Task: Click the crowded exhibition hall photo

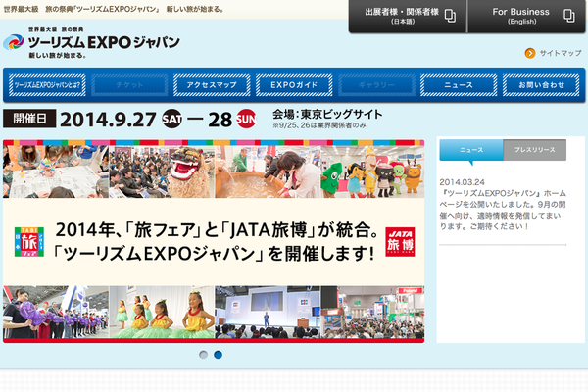Action: (372, 312)
